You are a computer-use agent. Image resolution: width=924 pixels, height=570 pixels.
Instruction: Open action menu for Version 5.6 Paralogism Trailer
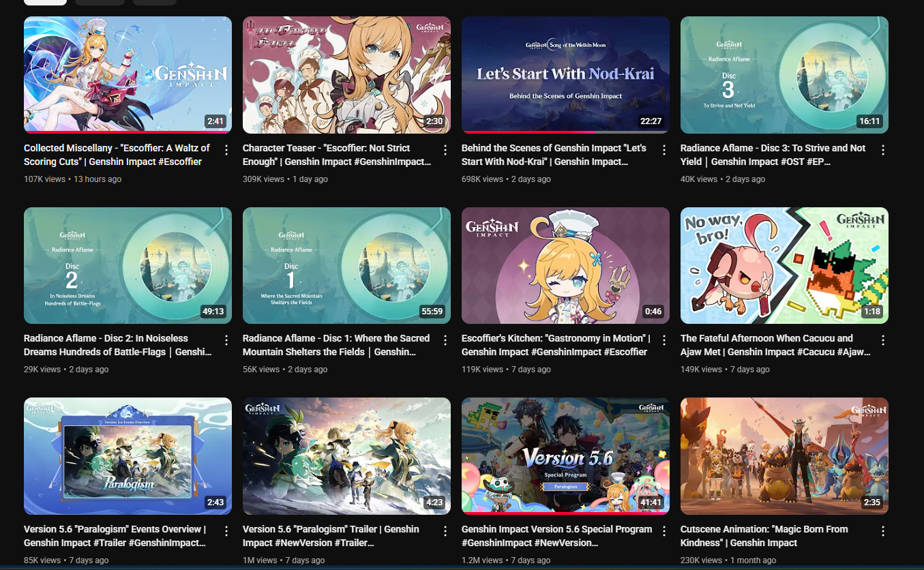coord(445,531)
